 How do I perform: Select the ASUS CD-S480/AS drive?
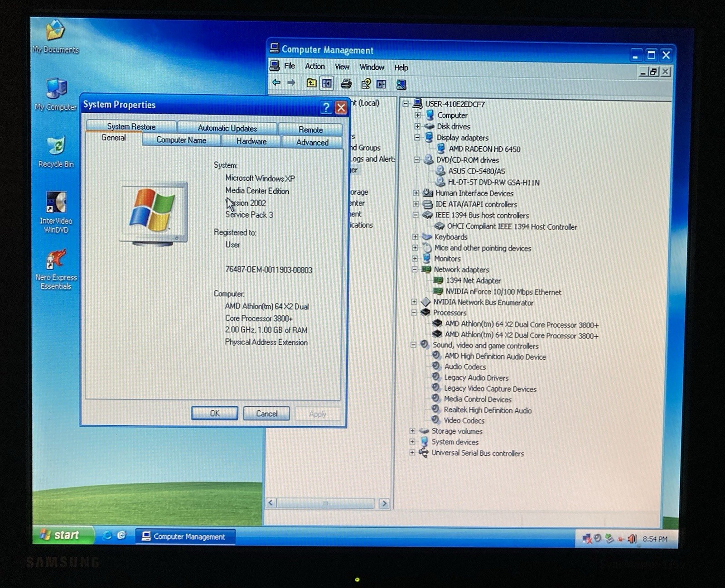coord(476,171)
